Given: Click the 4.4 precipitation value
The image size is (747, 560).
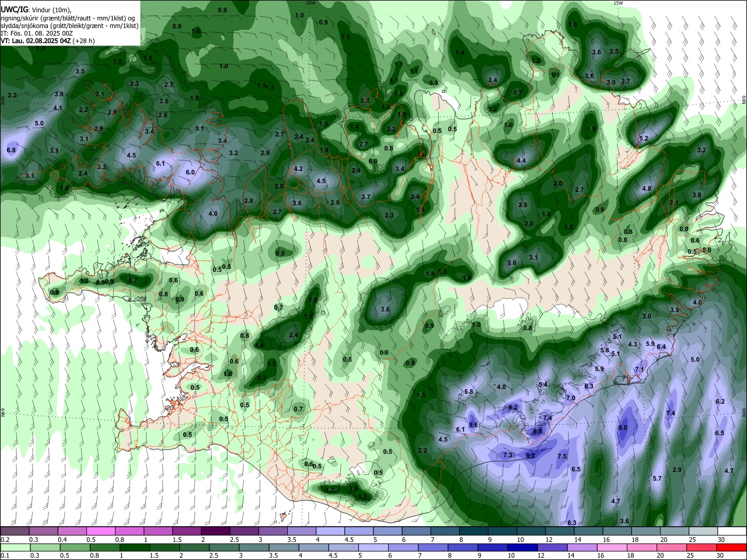Looking at the screenshot, I should (521, 161).
